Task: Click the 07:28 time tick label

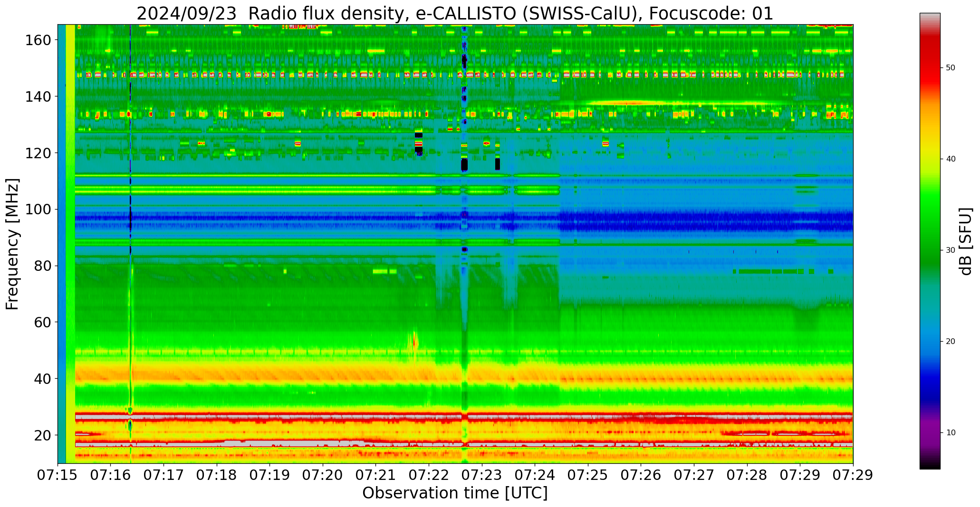Action: click(747, 475)
